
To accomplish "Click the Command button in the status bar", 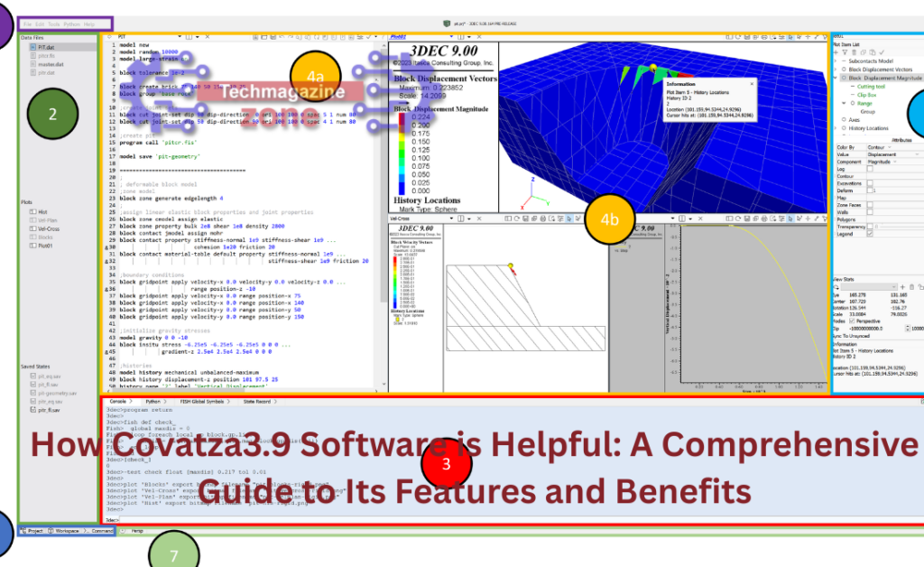I will pos(99,531).
